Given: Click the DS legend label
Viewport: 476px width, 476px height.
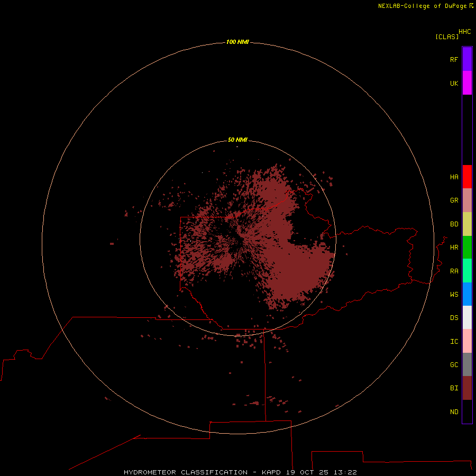Looking at the screenshot, I should [454, 317].
